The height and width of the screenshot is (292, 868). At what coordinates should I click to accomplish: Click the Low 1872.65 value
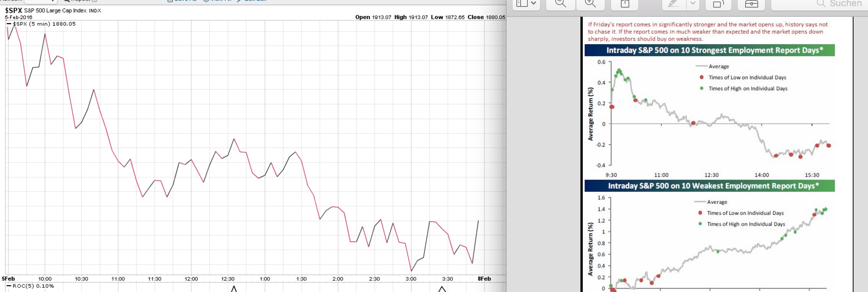point(448,17)
